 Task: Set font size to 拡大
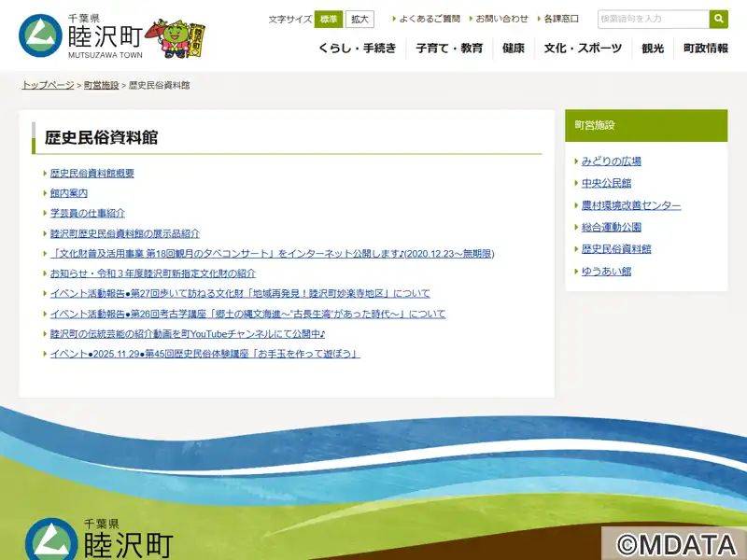point(359,19)
